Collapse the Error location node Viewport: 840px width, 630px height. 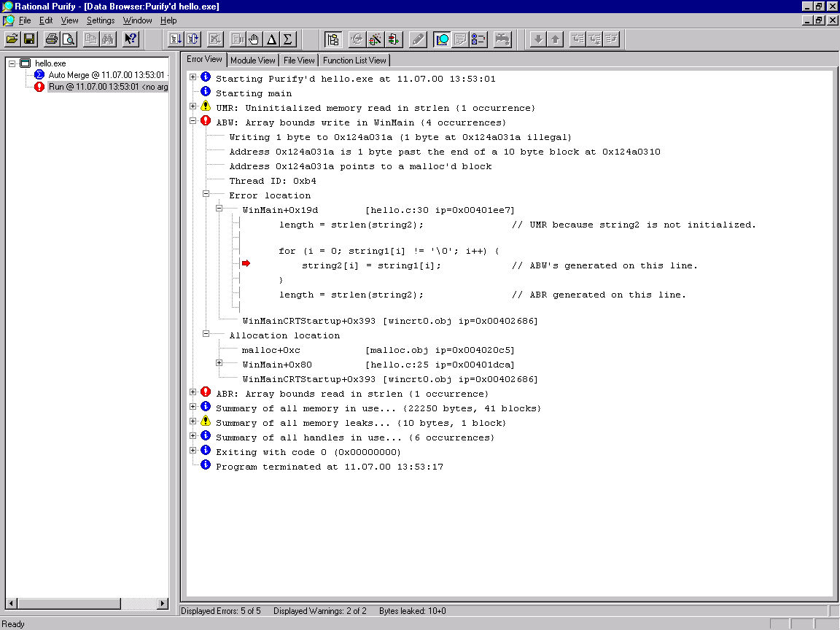pos(206,193)
